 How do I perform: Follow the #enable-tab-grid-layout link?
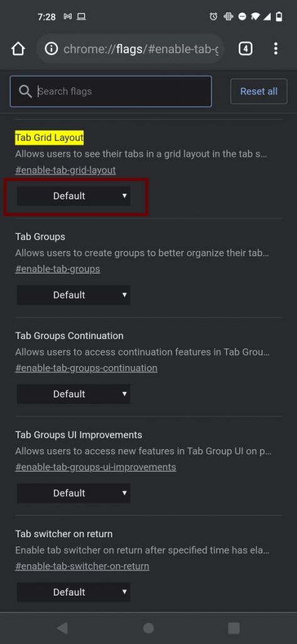(x=65, y=170)
